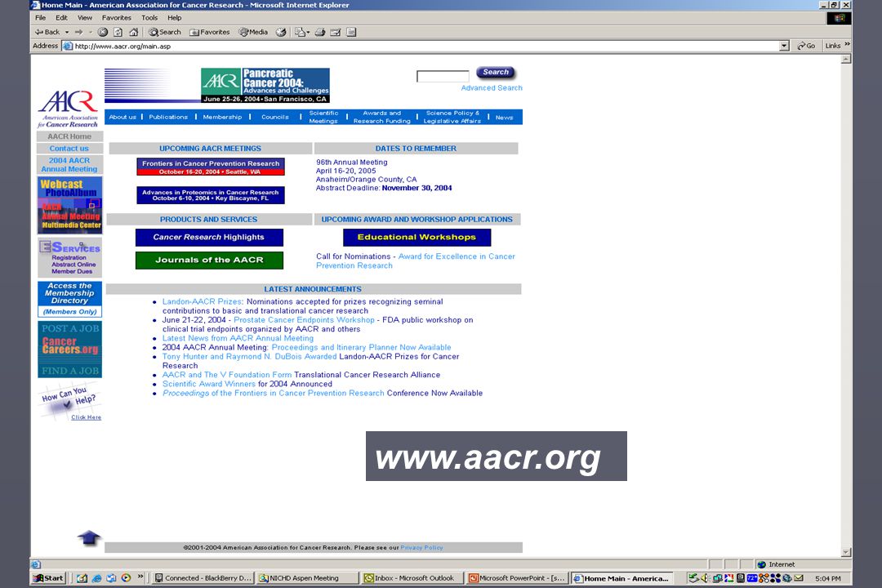Click the Pancreatic Cancer 2004 banner
Image resolution: width=882 pixels, height=588 pixels.
click(x=265, y=85)
